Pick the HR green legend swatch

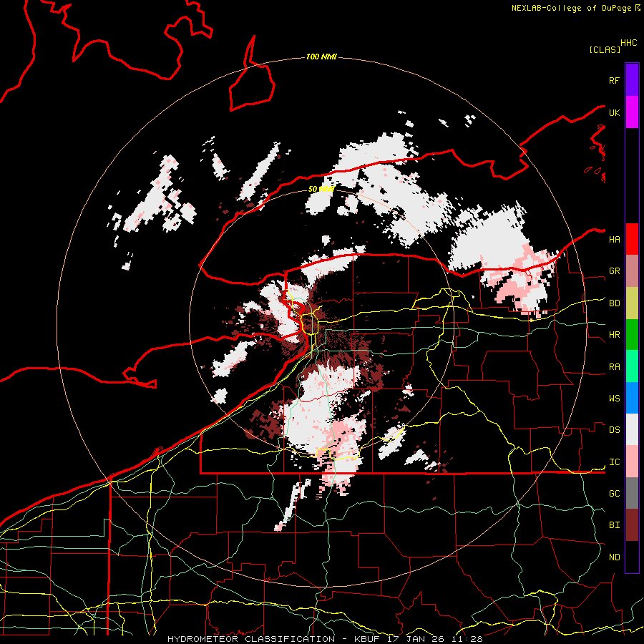pyautogui.click(x=632, y=335)
